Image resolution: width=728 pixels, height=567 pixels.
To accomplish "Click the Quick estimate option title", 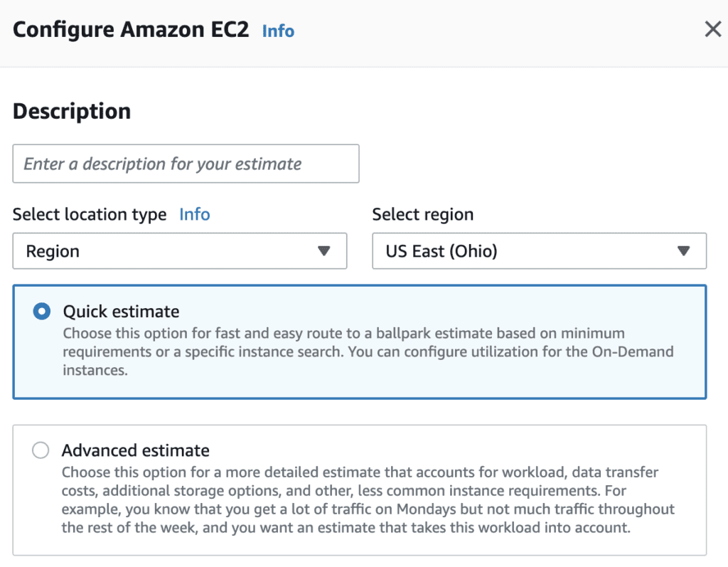I will click(121, 312).
